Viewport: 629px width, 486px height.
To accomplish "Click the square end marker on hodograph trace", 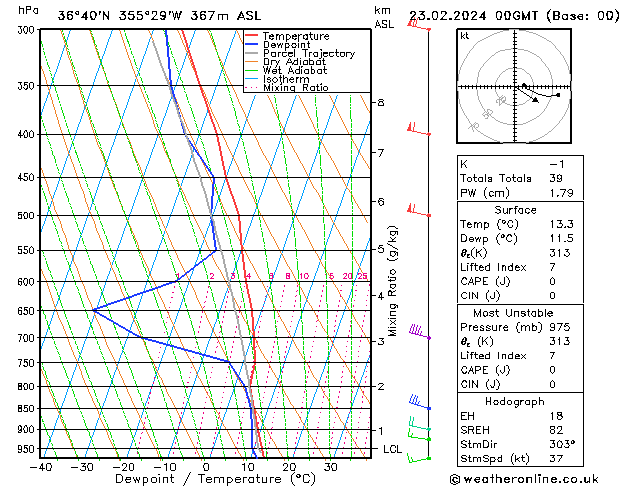I will (558, 95).
